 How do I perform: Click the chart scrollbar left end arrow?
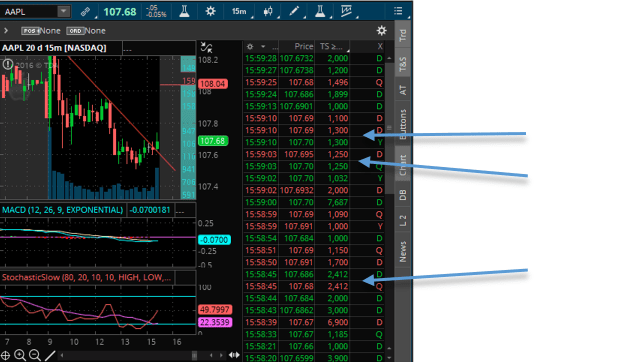(62, 355)
